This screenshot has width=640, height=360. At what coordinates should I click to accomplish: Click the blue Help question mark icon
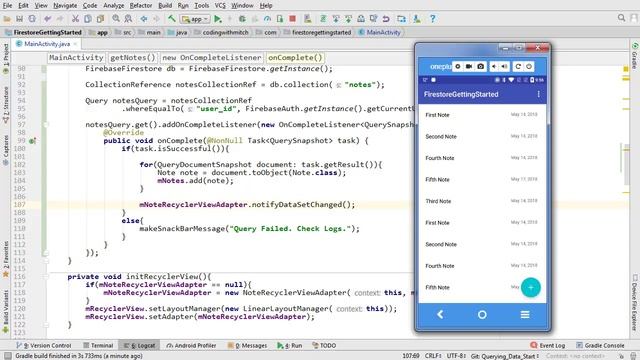433,19
